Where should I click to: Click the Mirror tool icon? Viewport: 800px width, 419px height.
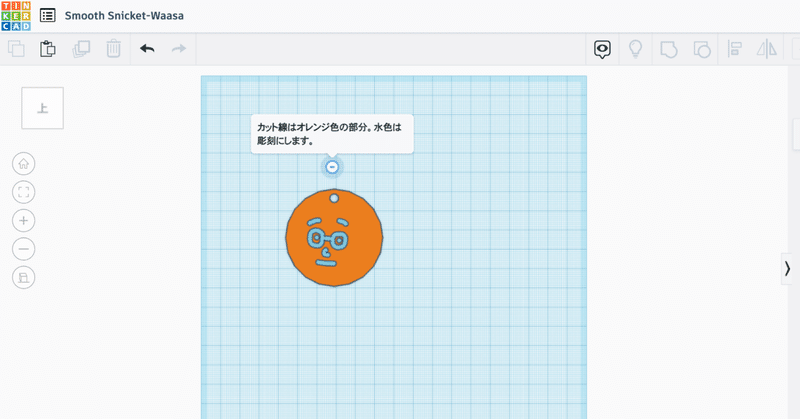[x=766, y=49]
